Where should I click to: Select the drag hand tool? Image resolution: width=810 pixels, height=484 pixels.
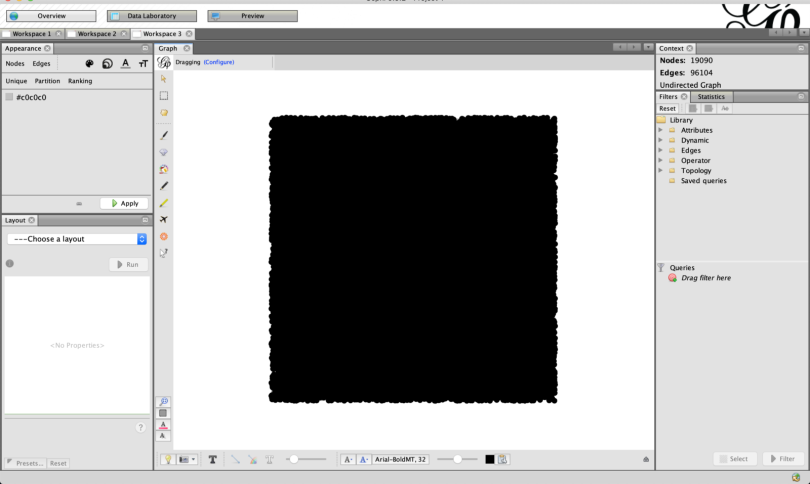(164, 113)
